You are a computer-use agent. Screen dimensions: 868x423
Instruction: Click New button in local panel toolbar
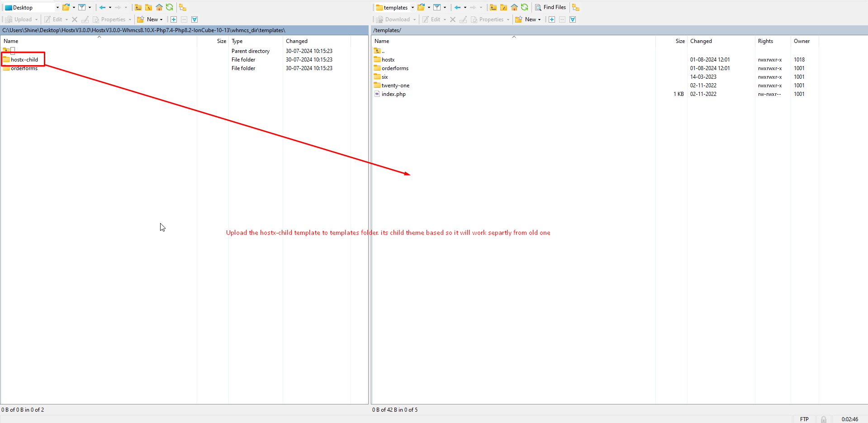coord(150,19)
